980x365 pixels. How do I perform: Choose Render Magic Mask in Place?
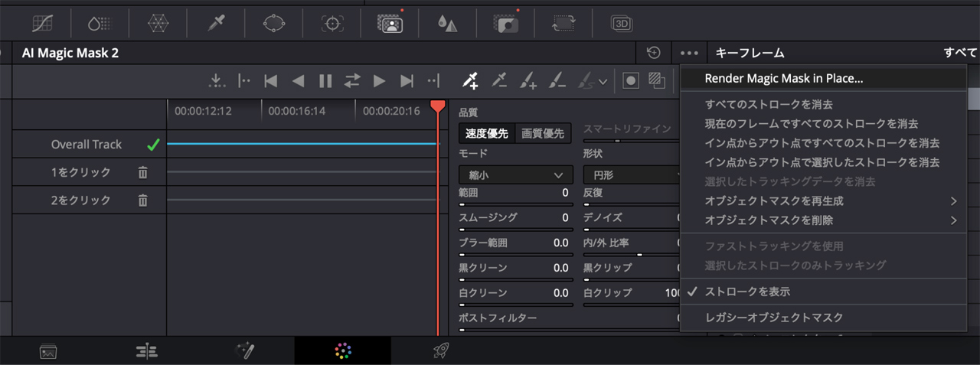pyautogui.click(x=823, y=78)
